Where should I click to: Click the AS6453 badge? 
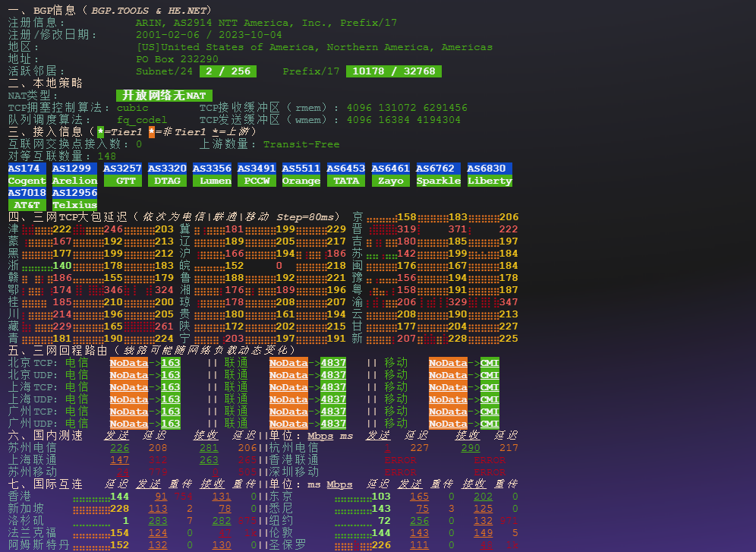[x=346, y=169]
